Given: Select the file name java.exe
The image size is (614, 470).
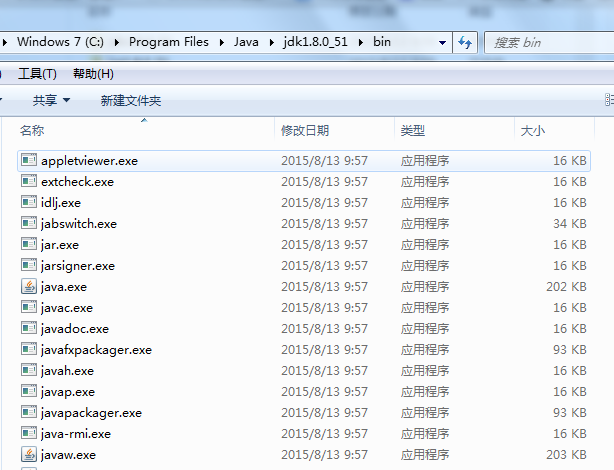Looking at the screenshot, I should pyautogui.click(x=64, y=287).
